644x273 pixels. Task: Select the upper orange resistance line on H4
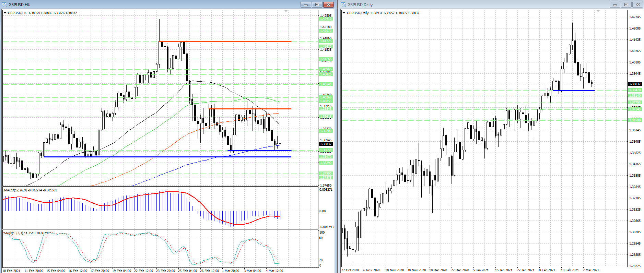pyautogui.click(x=225, y=41)
